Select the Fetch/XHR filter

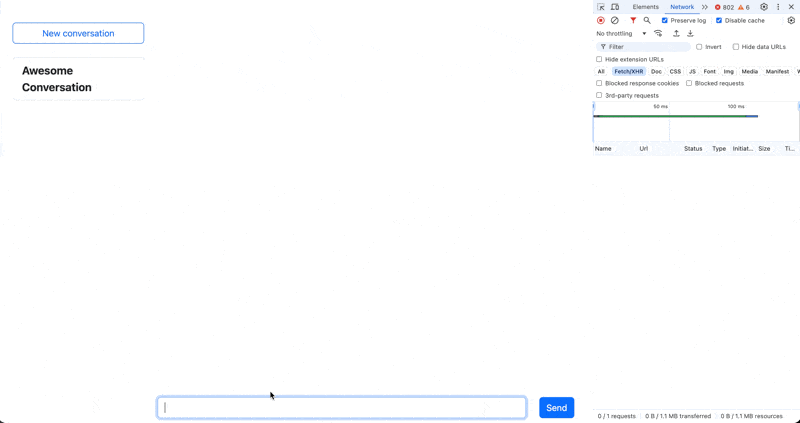point(629,71)
